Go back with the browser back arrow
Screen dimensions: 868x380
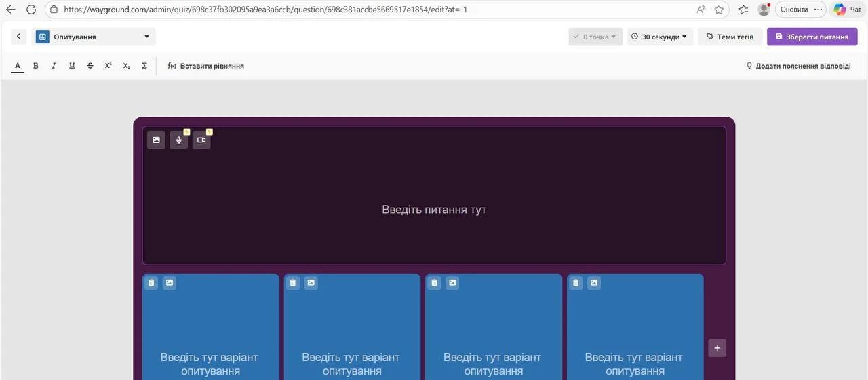[x=10, y=9]
